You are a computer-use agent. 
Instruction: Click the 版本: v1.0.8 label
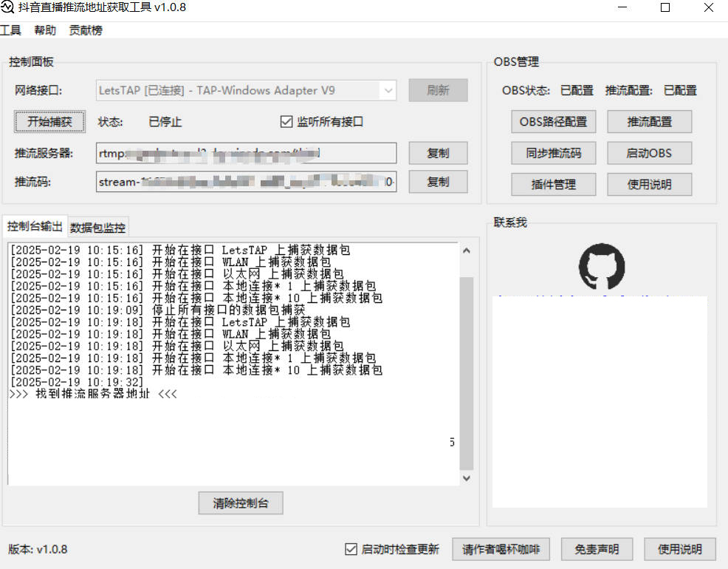pos(38,550)
